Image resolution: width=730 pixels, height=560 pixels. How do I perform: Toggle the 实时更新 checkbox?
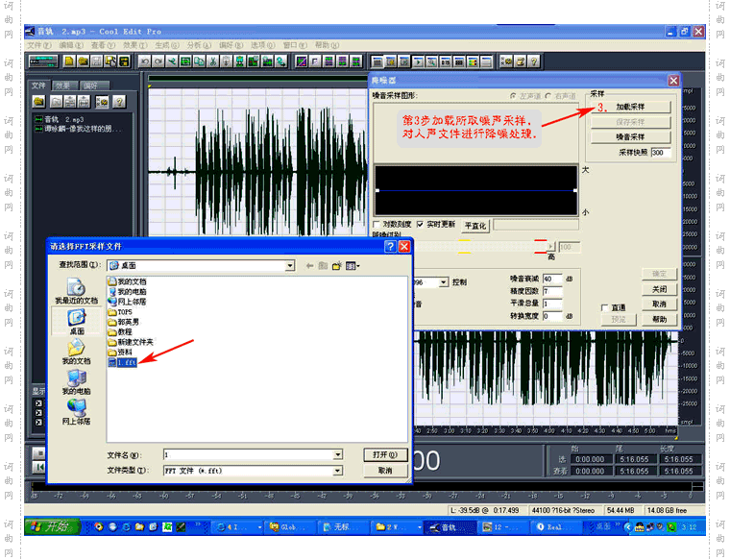tap(421, 225)
